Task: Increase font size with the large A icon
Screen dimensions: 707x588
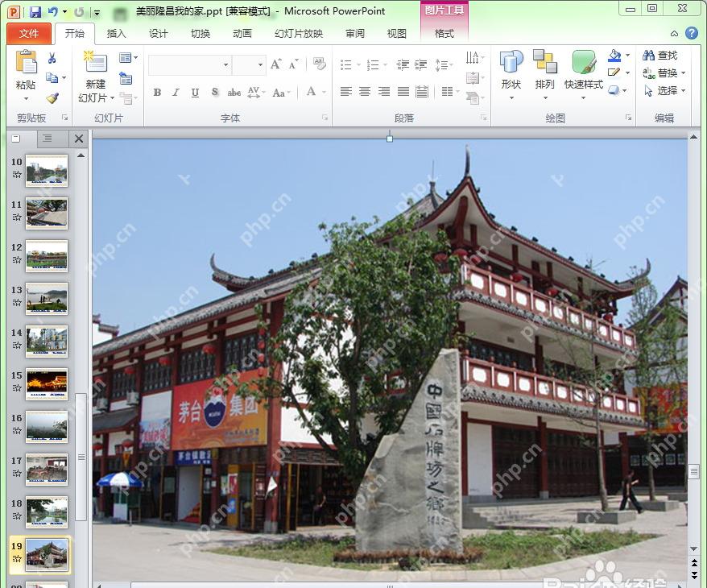Action: click(x=276, y=64)
